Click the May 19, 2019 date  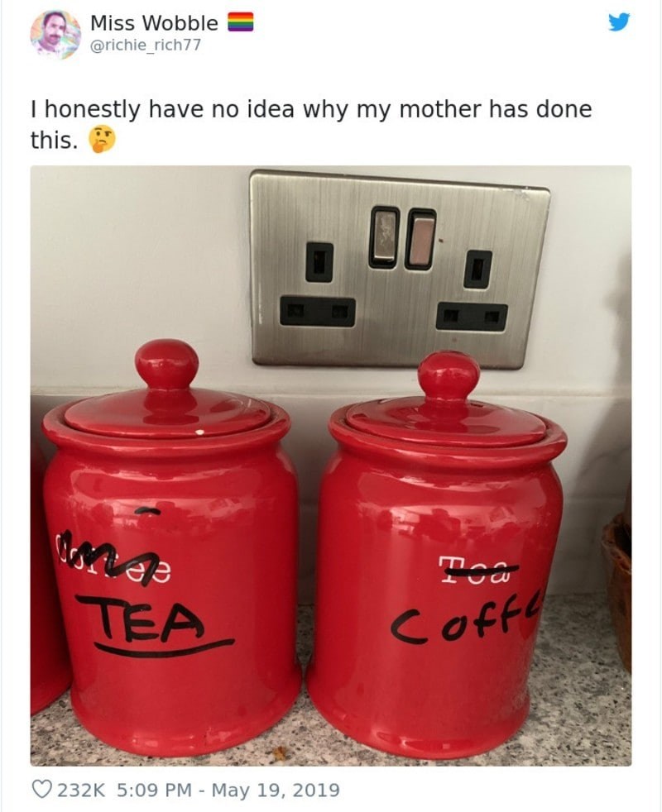276,790
